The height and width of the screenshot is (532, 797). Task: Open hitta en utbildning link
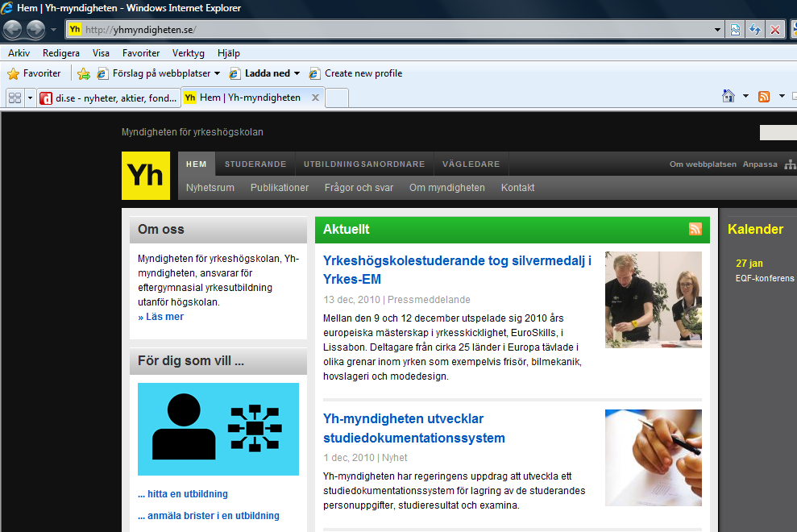coord(183,494)
